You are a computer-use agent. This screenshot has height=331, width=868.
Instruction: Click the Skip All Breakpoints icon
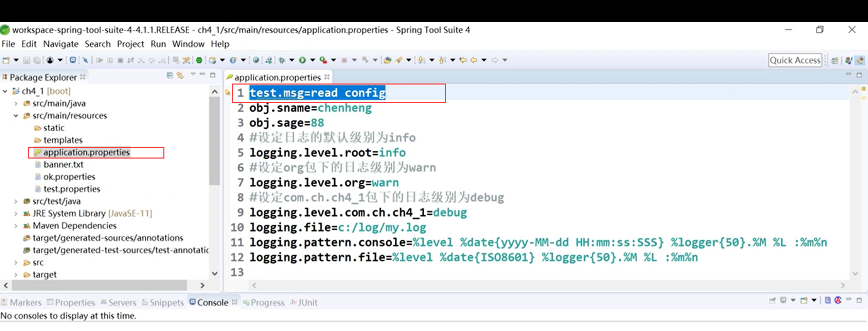click(x=85, y=60)
